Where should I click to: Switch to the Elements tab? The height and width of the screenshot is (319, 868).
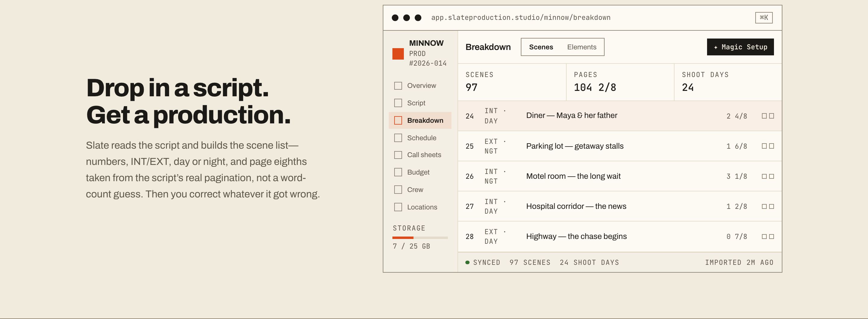click(x=582, y=47)
